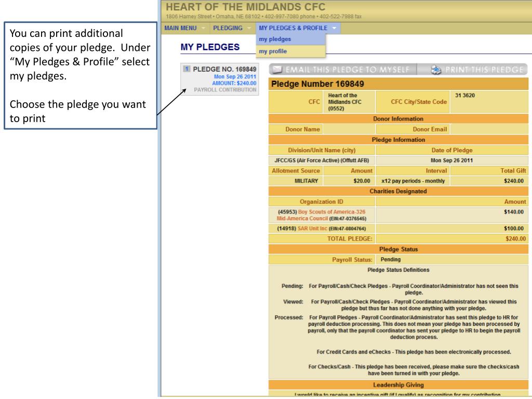Click the HEART OF THE MIDLANDS CFC title
The height and width of the screenshot is (399, 532).
pos(245,7)
